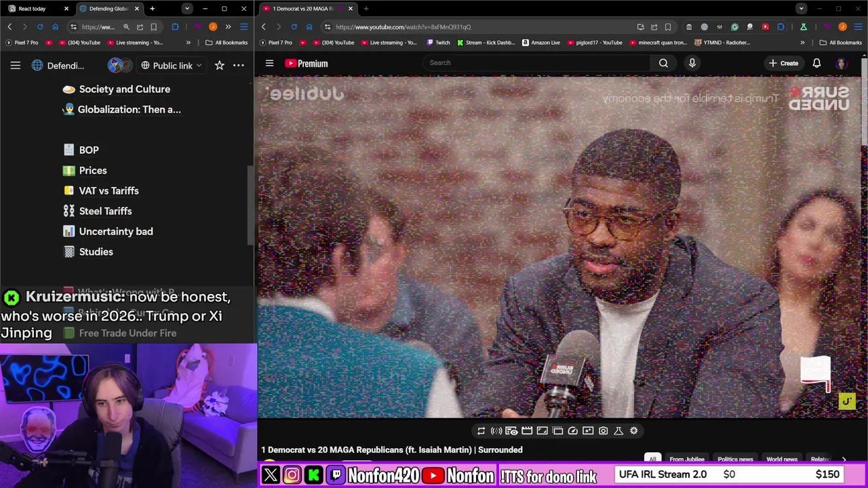The image size is (868, 488).
Task: Open the Steel Tariffs page
Action: (x=97, y=211)
